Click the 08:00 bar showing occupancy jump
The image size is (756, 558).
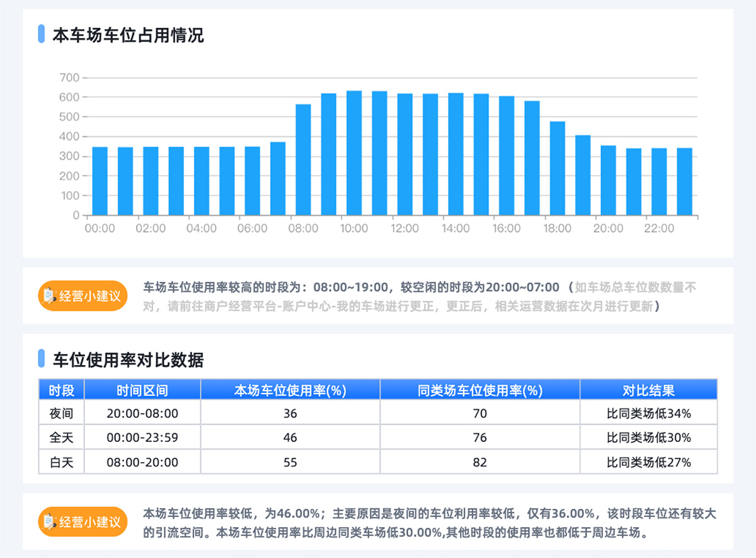click(304, 161)
